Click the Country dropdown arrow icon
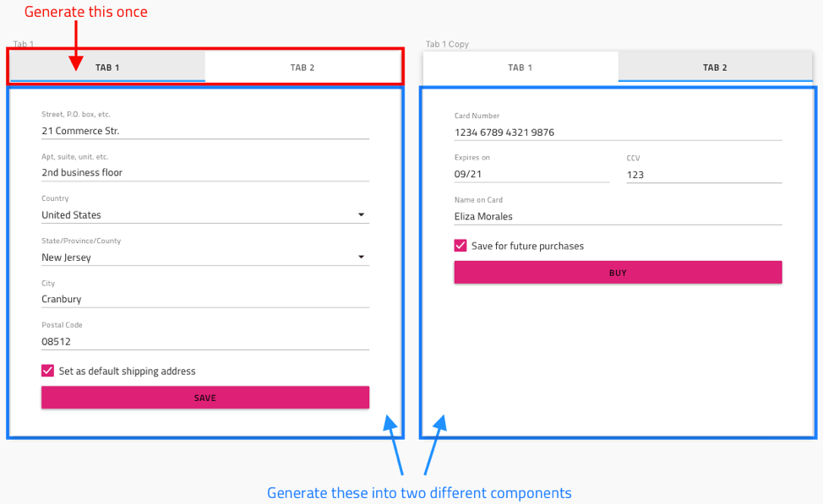The width and height of the screenshot is (823, 504). click(x=362, y=214)
